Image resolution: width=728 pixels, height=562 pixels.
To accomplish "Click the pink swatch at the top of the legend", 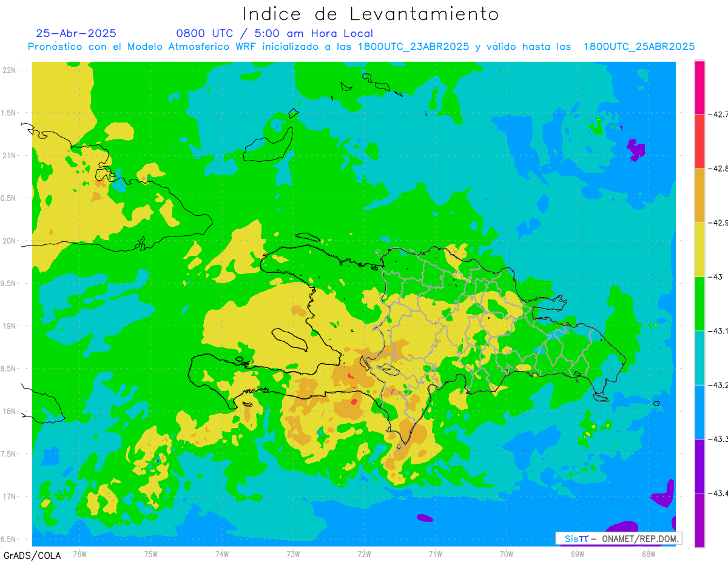I will tap(699, 87).
